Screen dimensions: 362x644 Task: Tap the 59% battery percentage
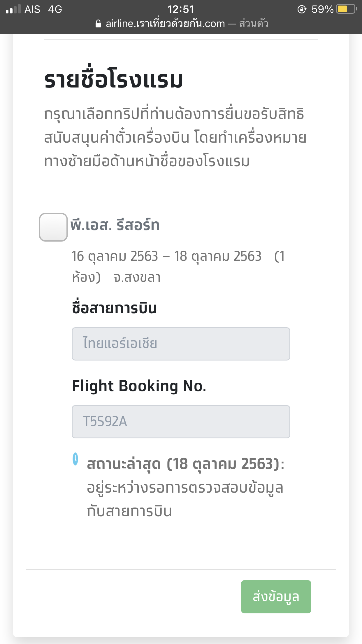coord(322,9)
